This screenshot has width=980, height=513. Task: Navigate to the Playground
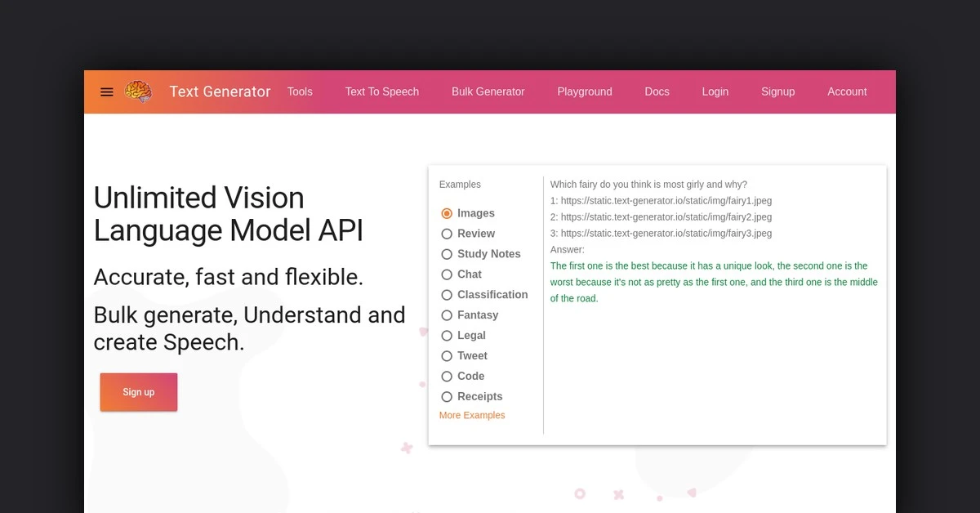tap(584, 92)
